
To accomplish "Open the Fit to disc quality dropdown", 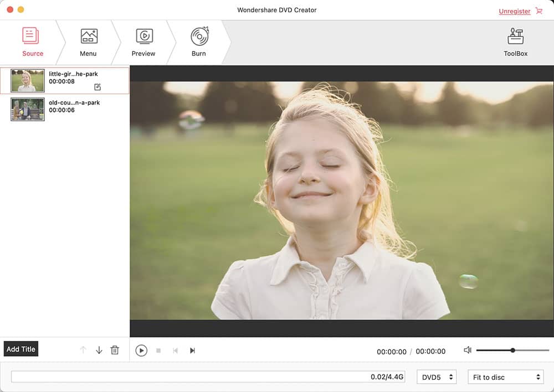I will pyautogui.click(x=504, y=376).
